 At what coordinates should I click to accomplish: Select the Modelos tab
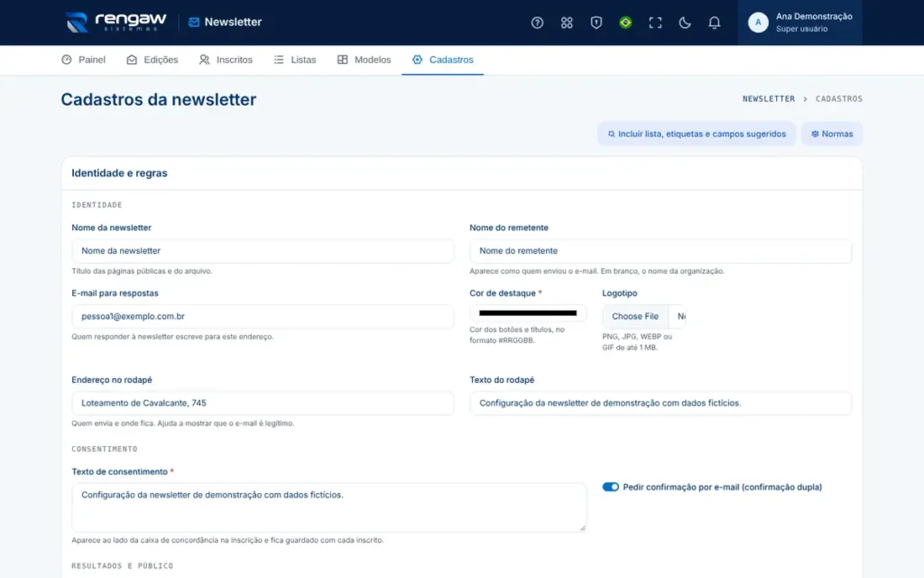364,60
